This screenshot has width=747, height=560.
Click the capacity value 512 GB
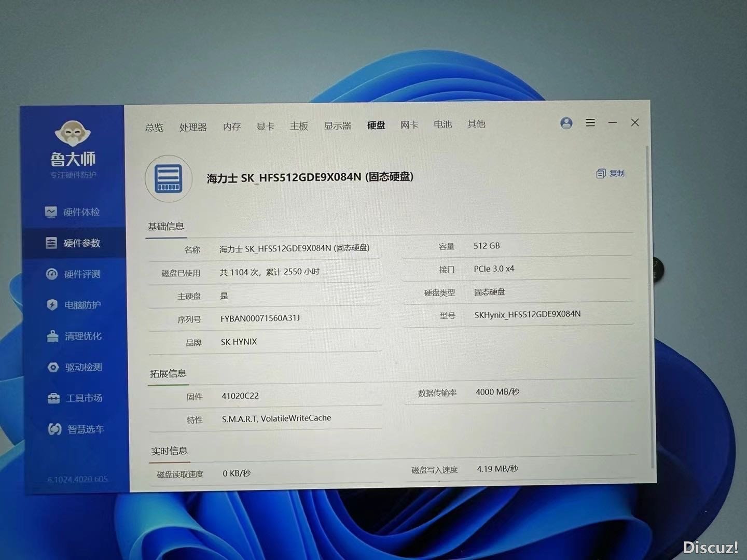487,246
